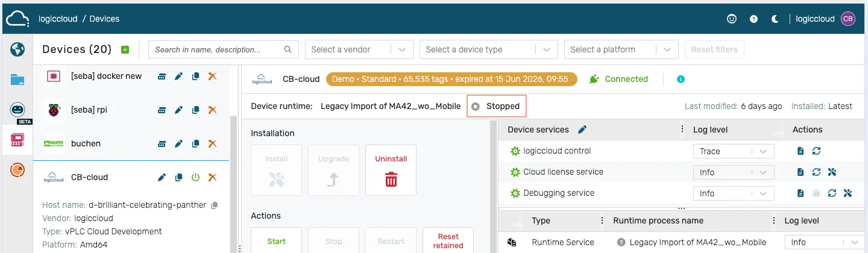Select the Devices sidebar icon

pyautogui.click(x=17, y=140)
